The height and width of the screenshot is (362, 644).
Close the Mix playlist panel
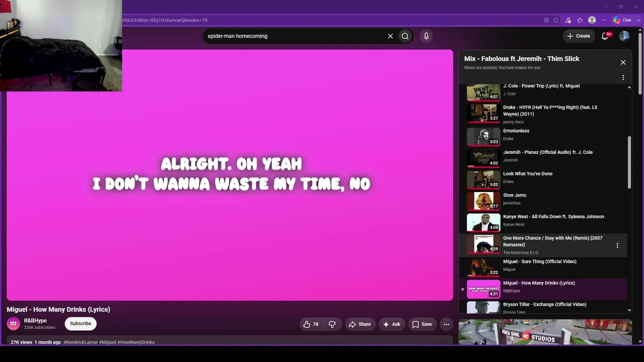(x=623, y=62)
